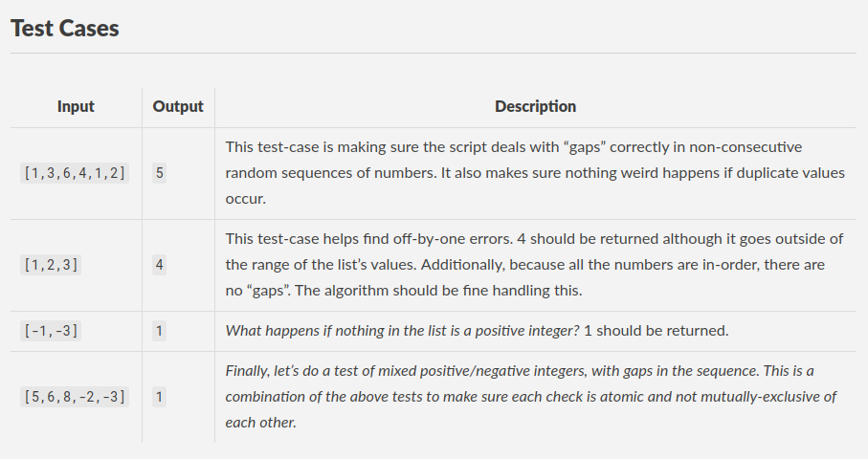Click the Input column header

click(x=76, y=106)
